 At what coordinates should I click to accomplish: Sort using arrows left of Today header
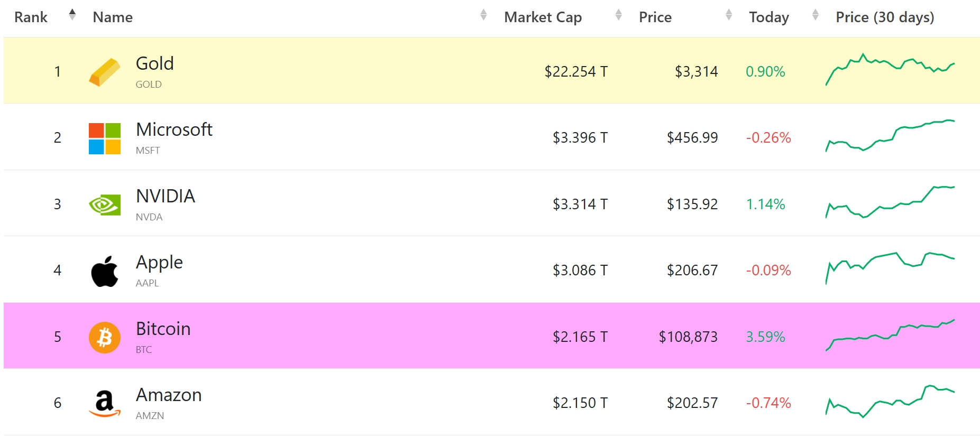point(729,15)
